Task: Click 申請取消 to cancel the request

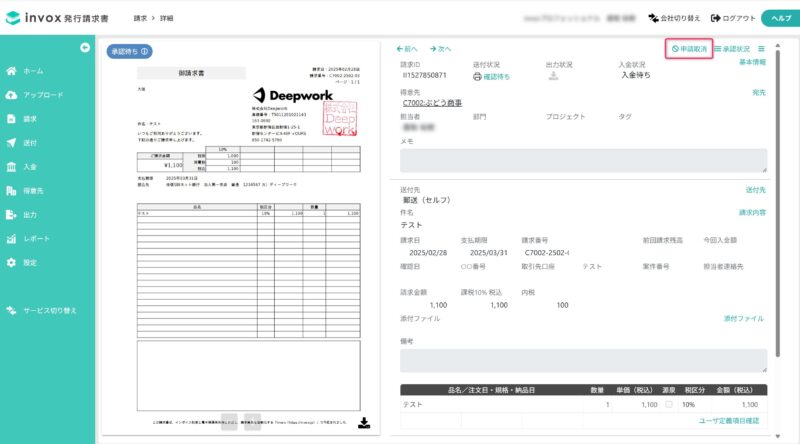Action: click(689, 49)
